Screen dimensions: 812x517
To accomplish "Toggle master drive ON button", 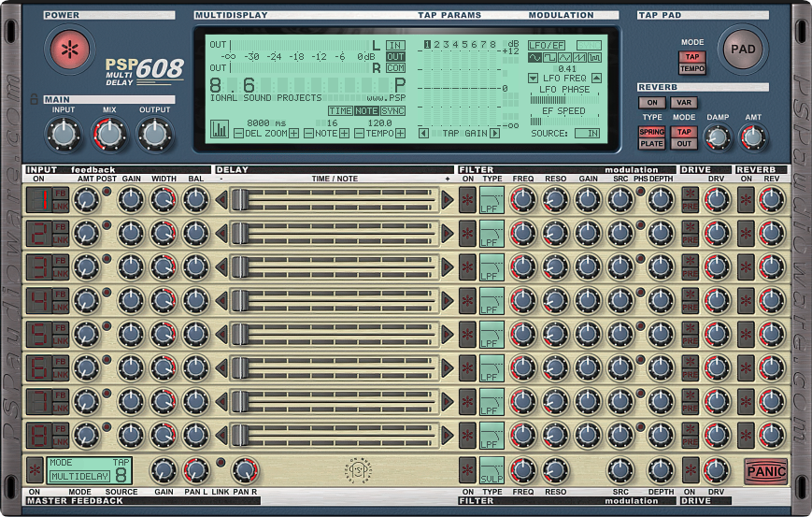I will tap(691, 470).
